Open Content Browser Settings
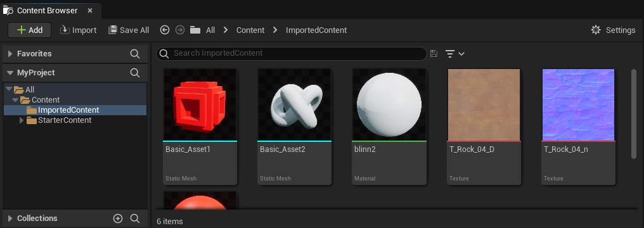The height and width of the screenshot is (228, 644). coord(613,30)
